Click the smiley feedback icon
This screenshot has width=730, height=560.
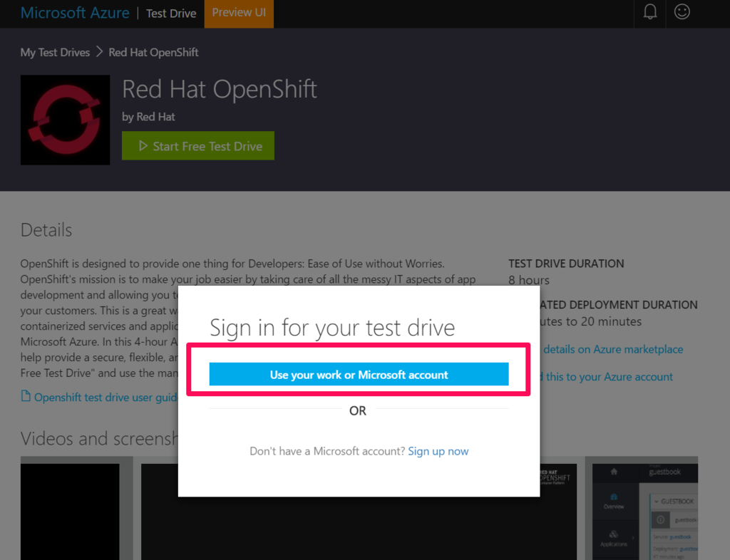[x=682, y=11]
